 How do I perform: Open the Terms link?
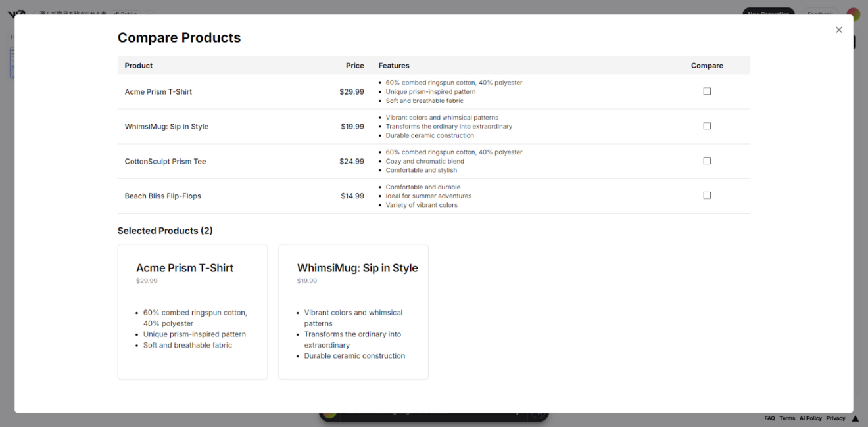pyautogui.click(x=787, y=418)
